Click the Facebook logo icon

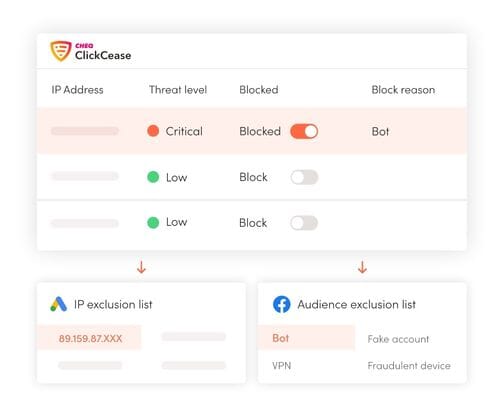pyautogui.click(x=281, y=304)
